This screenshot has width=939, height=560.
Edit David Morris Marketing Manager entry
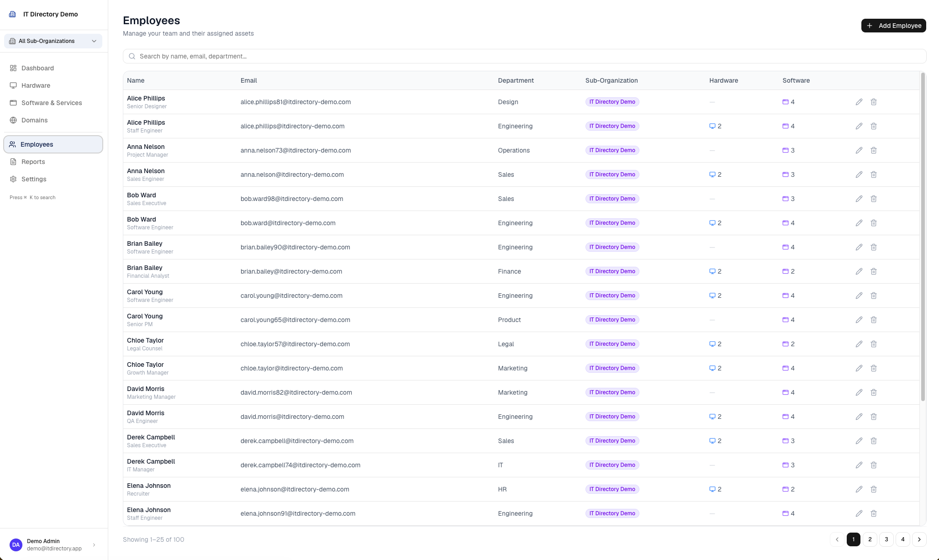click(859, 392)
